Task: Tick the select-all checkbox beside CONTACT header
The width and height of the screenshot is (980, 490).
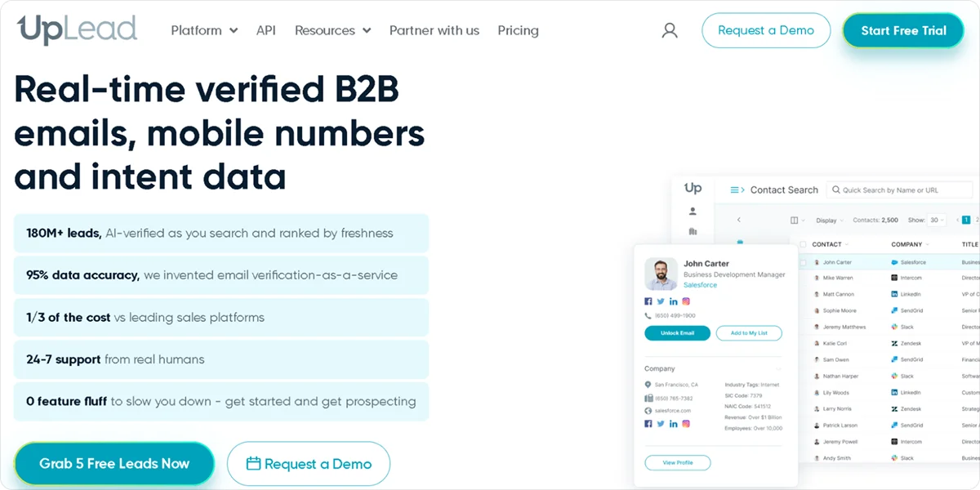Action: pos(803,244)
